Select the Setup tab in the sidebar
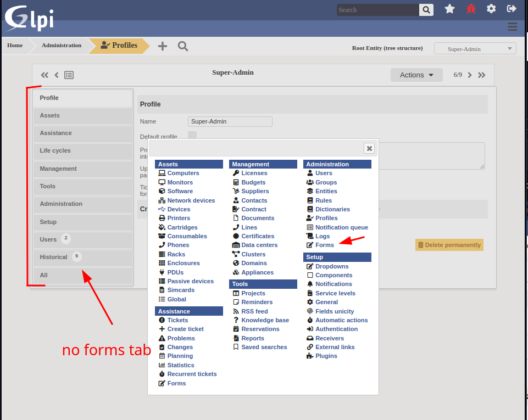The width and height of the screenshot is (528, 420). coord(82,222)
